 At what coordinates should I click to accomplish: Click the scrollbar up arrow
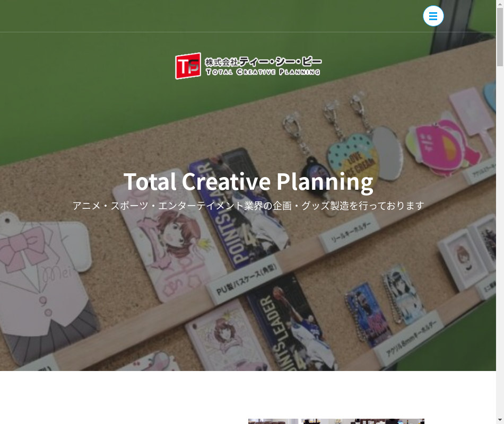tap(500, 3)
